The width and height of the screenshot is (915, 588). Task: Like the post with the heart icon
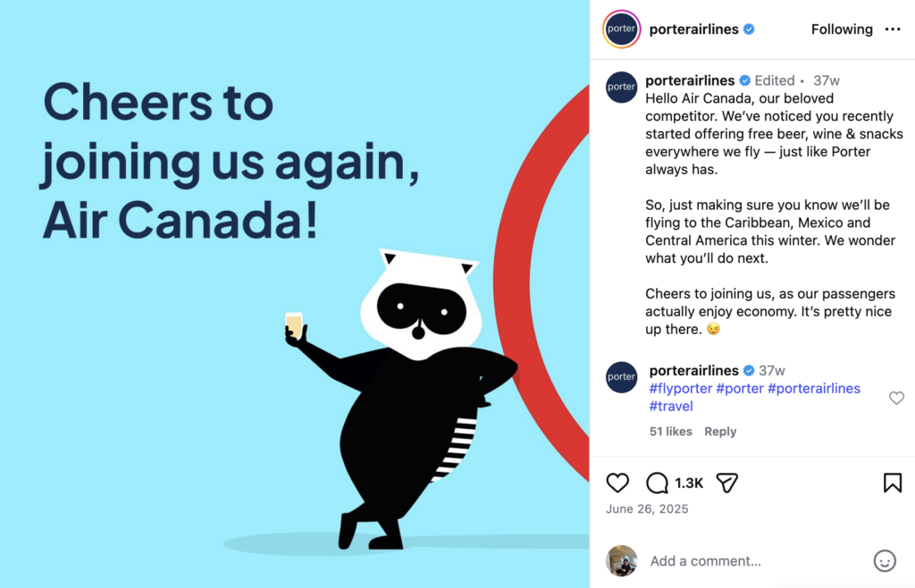click(617, 483)
